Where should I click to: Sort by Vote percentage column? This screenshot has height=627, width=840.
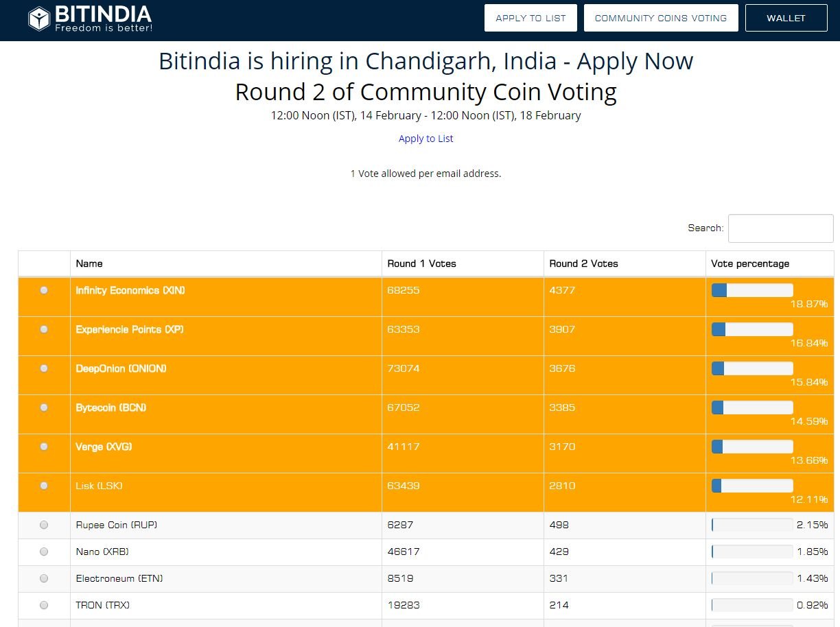[750, 263]
